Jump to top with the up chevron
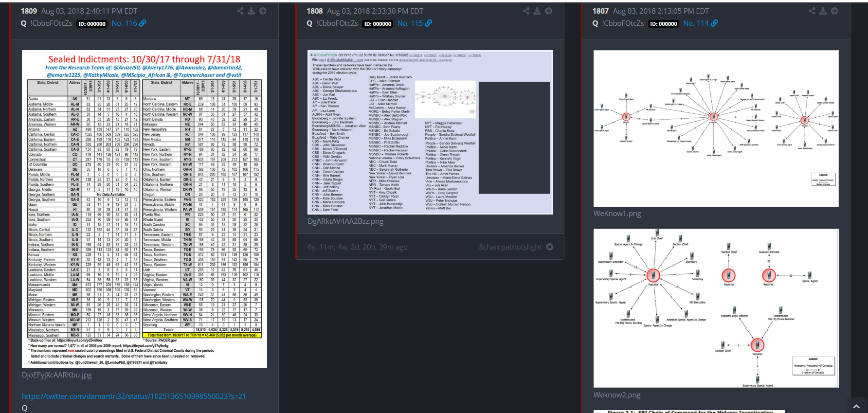 click(x=857, y=406)
